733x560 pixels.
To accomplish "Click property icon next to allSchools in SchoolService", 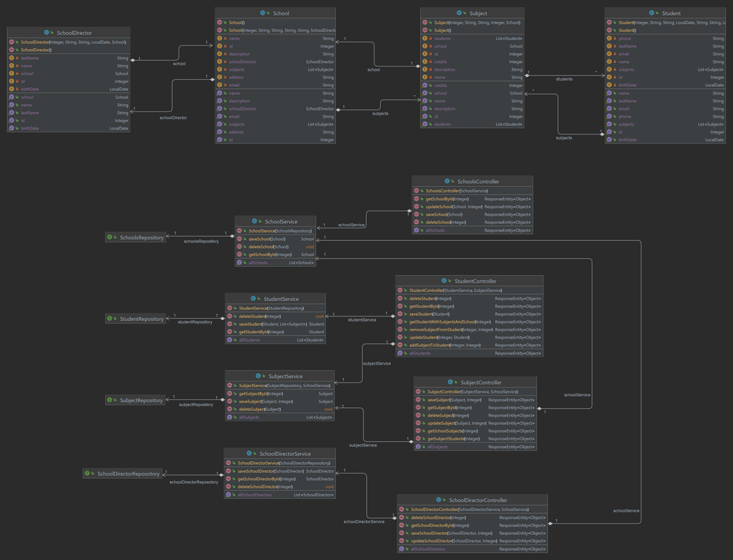I will [x=239, y=262].
